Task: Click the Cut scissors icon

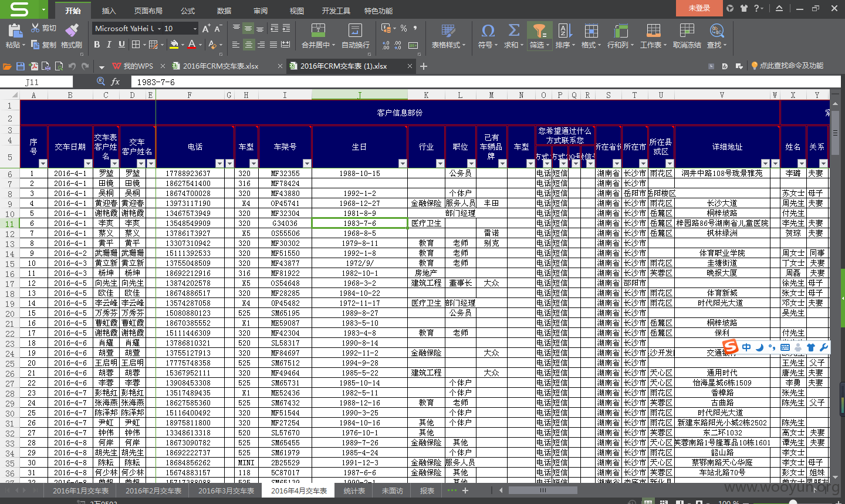Action: click(35, 28)
